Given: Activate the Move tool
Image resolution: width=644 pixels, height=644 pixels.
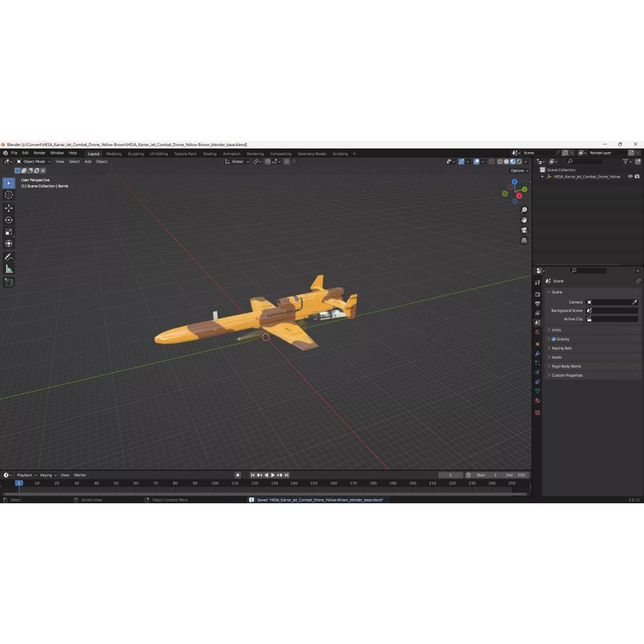Looking at the screenshot, I should [x=8, y=208].
